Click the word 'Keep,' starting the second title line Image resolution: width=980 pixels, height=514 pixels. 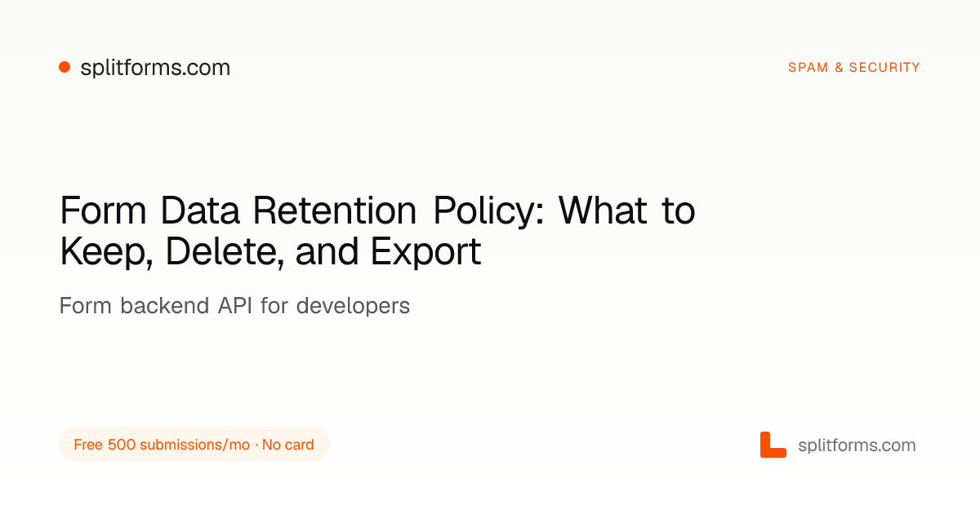[x=108, y=252]
